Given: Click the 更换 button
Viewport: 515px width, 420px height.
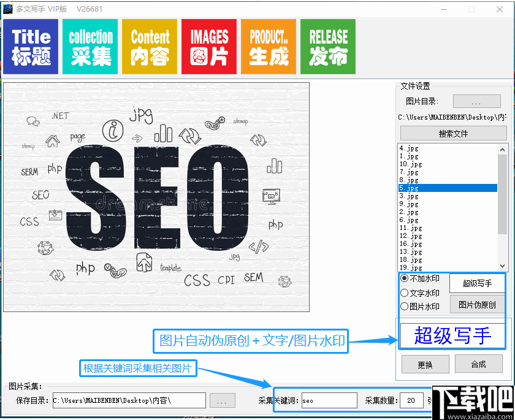Looking at the screenshot, I should pos(425,364).
